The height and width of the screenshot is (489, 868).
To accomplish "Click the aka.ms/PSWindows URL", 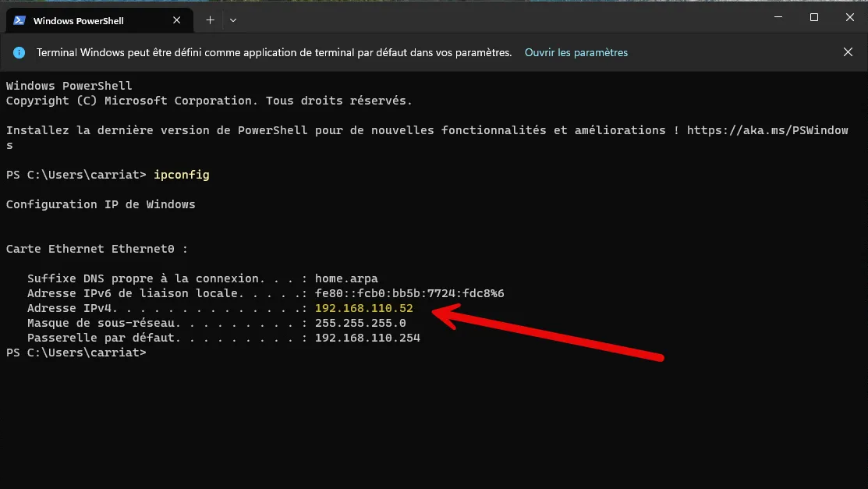I will click(767, 130).
